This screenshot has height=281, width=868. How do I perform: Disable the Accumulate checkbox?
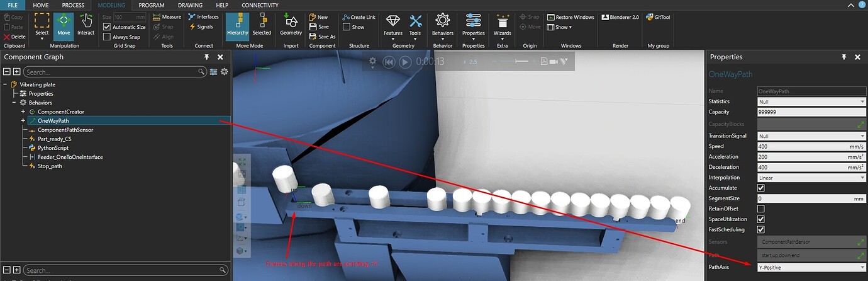click(761, 188)
